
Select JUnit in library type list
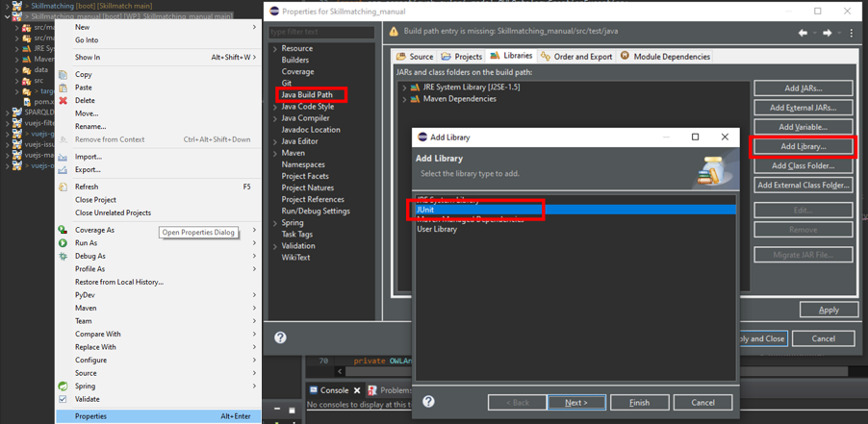[575, 210]
